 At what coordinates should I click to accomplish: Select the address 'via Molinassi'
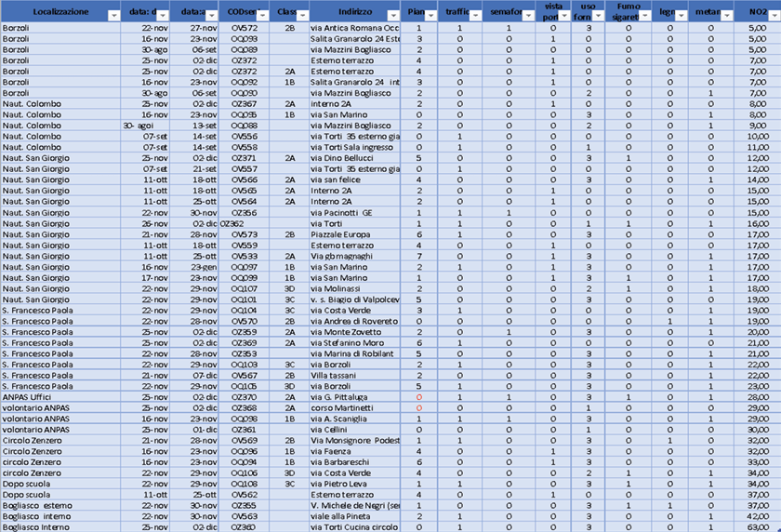[354, 289]
